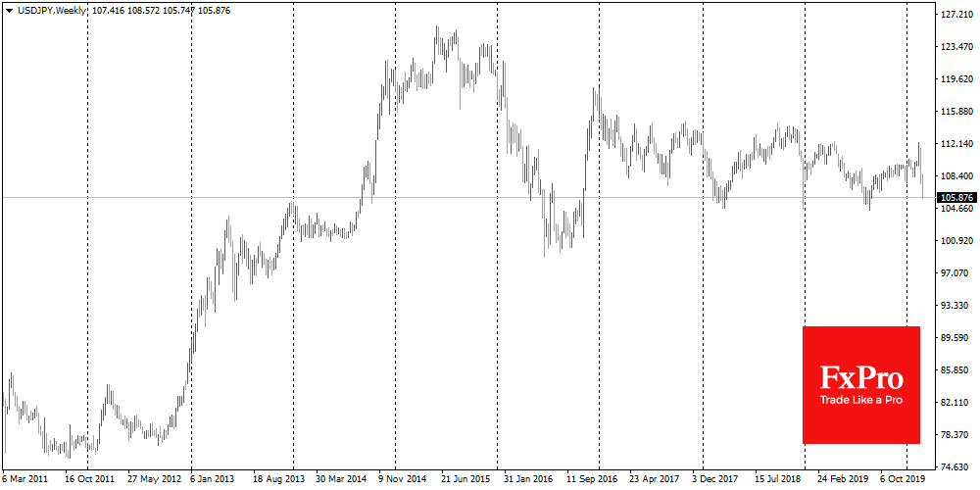Select the current price label 105.876

tap(955, 197)
